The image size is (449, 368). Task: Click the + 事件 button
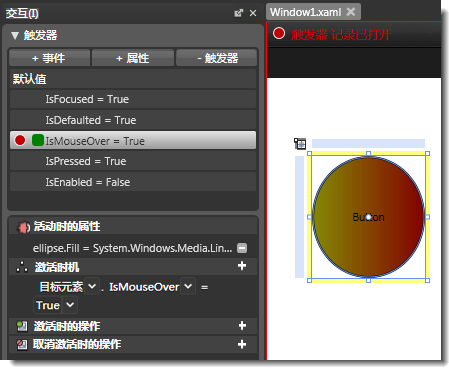(x=49, y=58)
